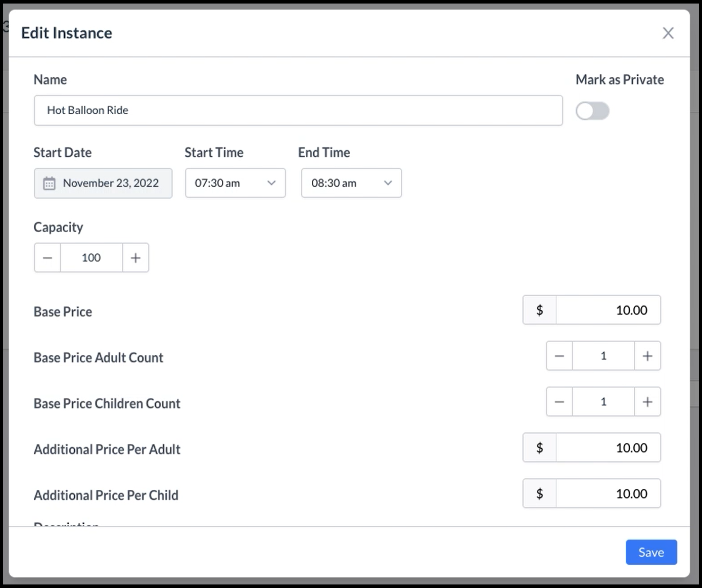Switch off the Mark as Private control

point(592,111)
